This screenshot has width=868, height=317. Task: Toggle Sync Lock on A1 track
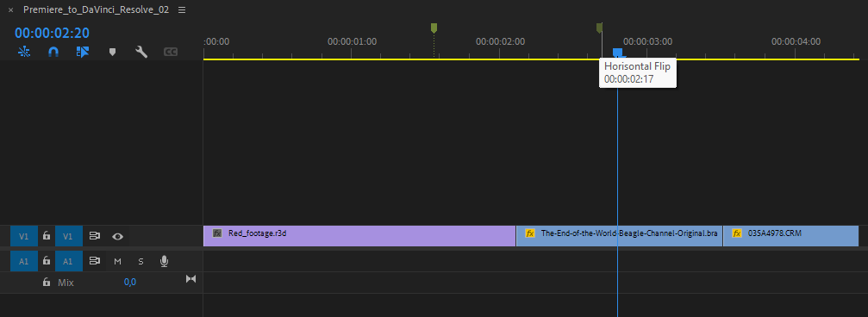(95, 261)
